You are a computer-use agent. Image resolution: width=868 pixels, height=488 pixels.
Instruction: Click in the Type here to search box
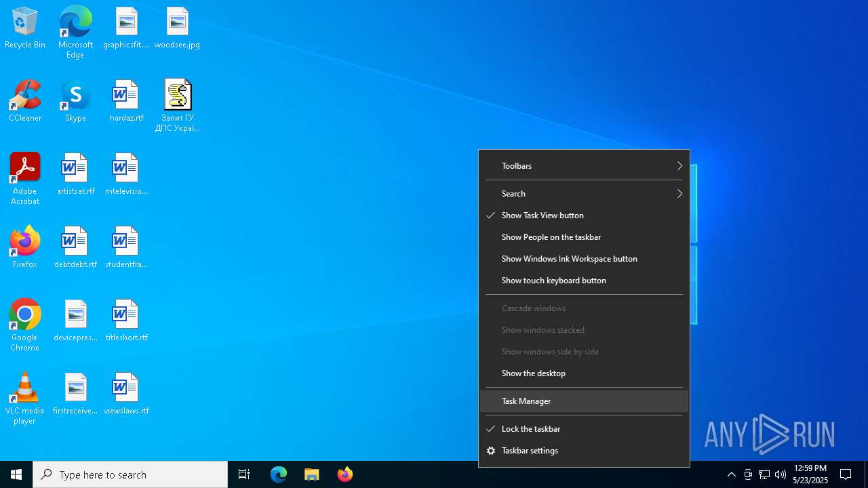click(130, 474)
